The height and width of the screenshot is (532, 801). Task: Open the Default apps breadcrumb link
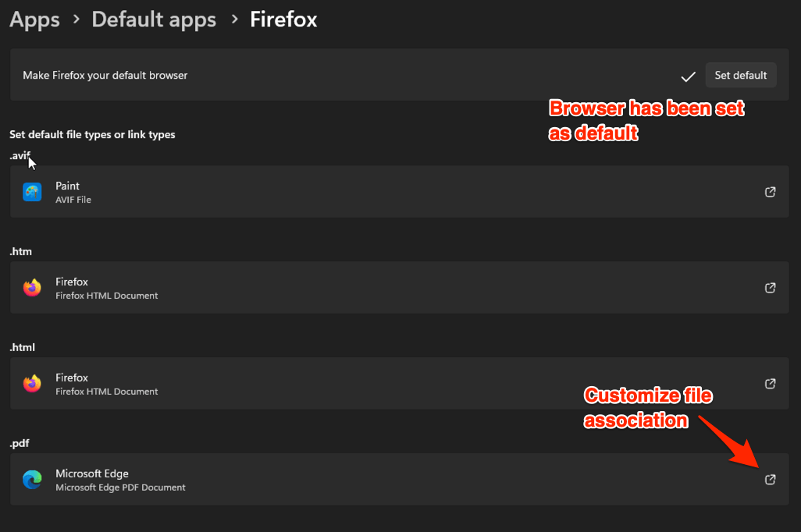click(153, 20)
